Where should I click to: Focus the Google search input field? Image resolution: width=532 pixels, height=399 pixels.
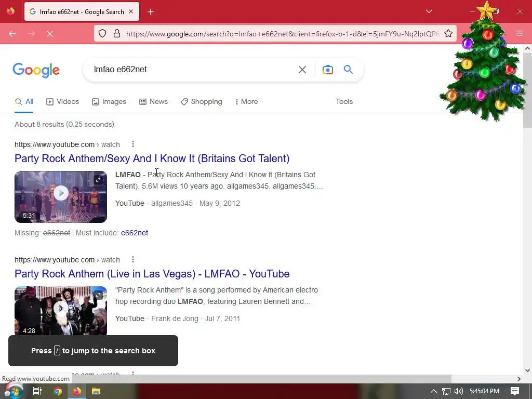tap(192, 70)
